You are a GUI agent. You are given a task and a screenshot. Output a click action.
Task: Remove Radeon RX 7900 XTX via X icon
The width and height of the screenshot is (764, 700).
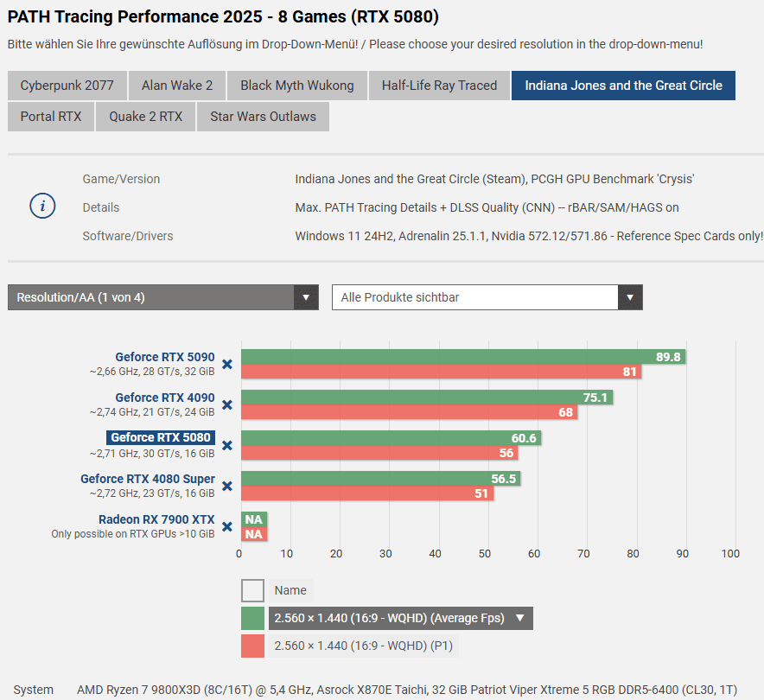click(x=227, y=526)
